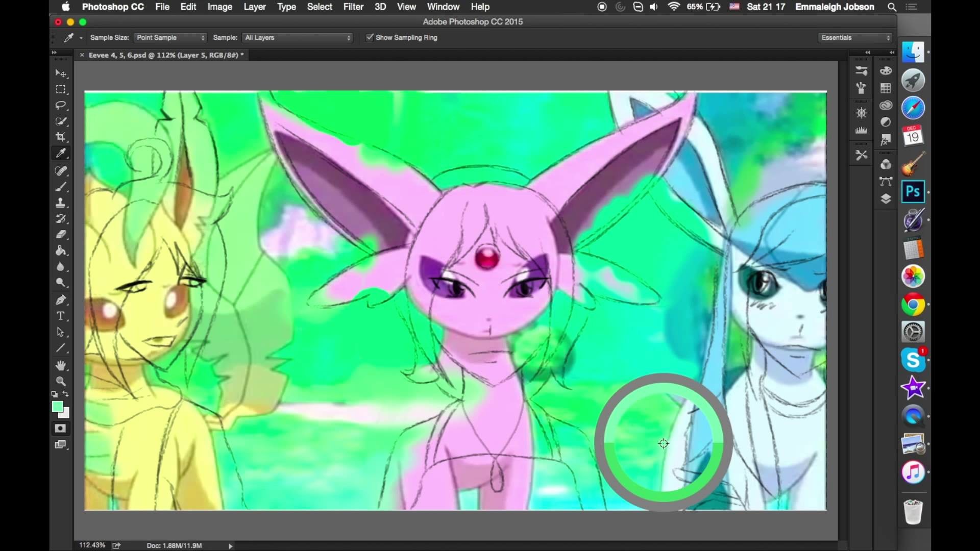The width and height of the screenshot is (980, 551).
Task: Open Safari from the Dock
Action: point(913,108)
